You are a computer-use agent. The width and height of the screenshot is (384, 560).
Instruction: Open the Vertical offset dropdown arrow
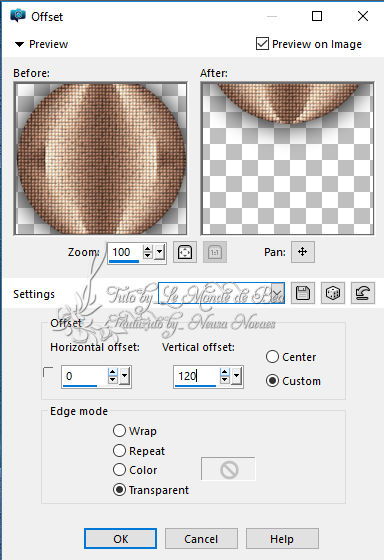[x=236, y=376]
